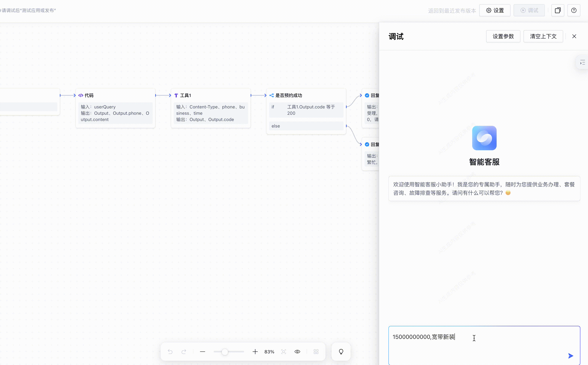Click the duplicate window icon top right
The width and height of the screenshot is (588, 365).
(x=558, y=10)
